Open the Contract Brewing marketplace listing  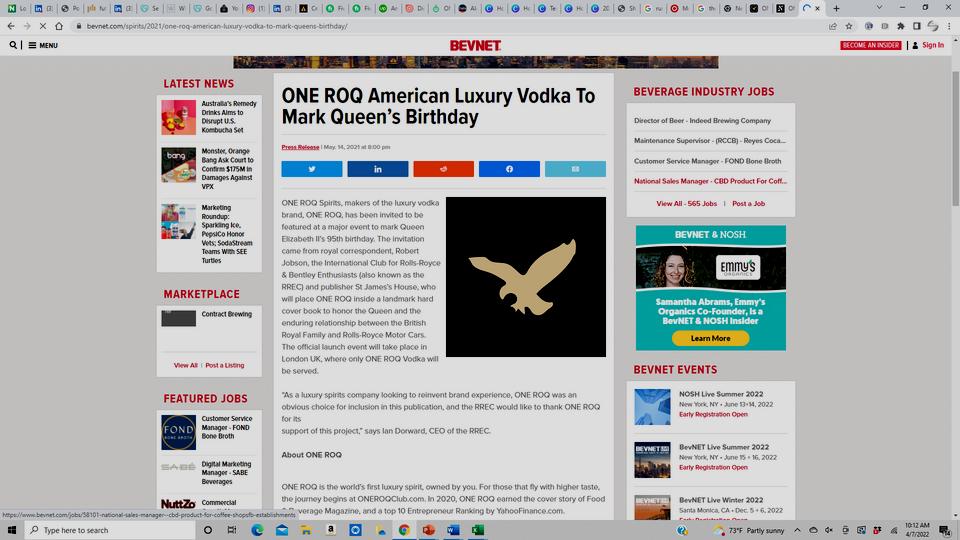click(227, 314)
